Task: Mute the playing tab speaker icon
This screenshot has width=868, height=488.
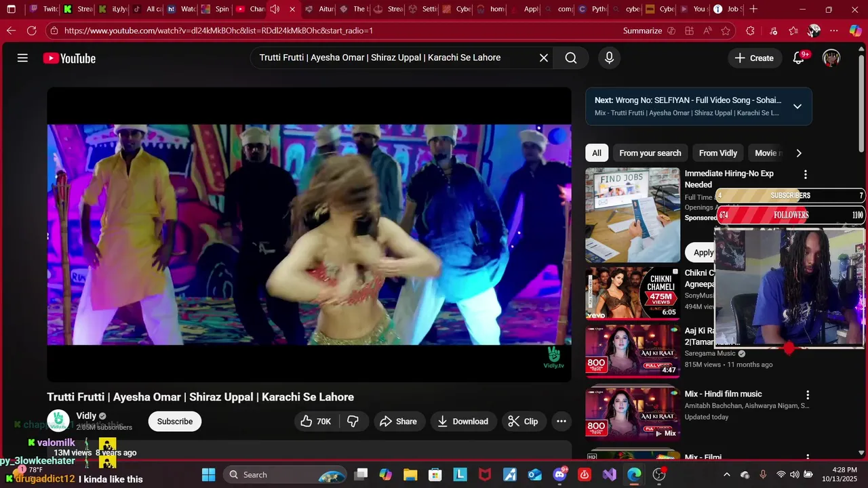Action: pos(275,9)
